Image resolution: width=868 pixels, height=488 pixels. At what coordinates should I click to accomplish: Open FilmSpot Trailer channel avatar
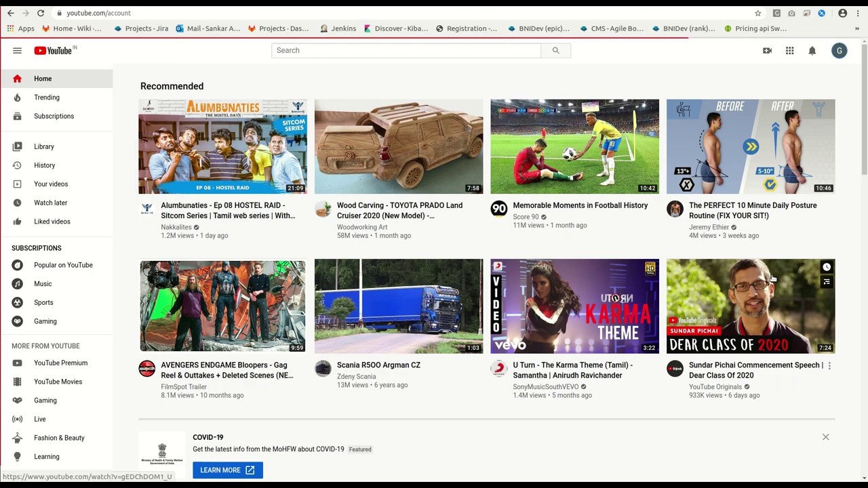pyautogui.click(x=146, y=369)
